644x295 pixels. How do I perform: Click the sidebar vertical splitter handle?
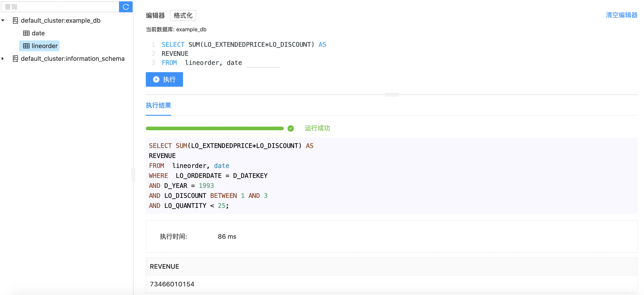[x=133, y=175]
